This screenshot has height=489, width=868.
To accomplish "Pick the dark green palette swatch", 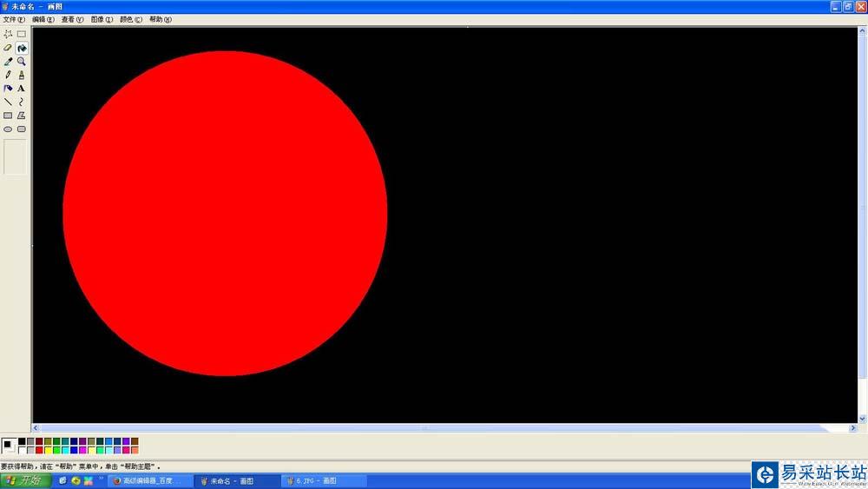I will [x=56, y=441].
